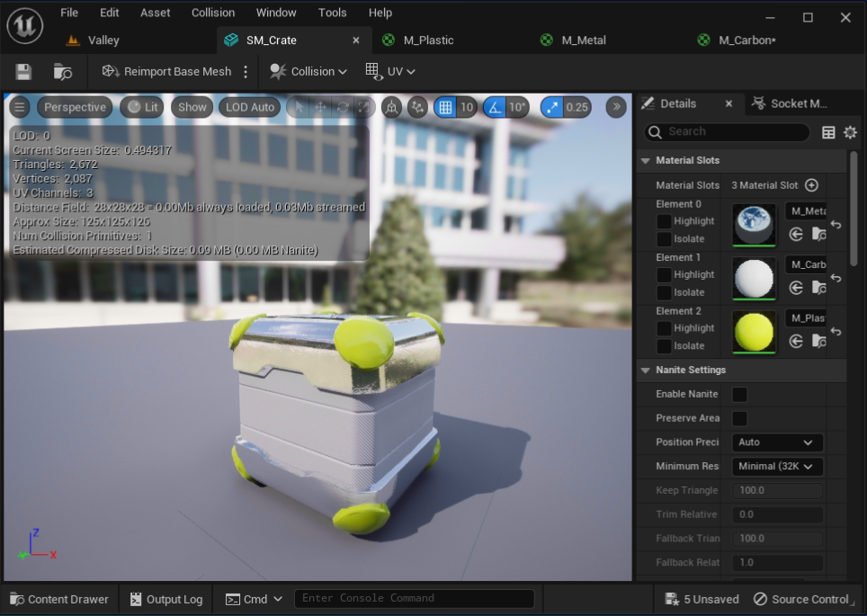Enable the Isolate checkbox for Element 1
Viewport: 867px width, 616px height.
664,291
